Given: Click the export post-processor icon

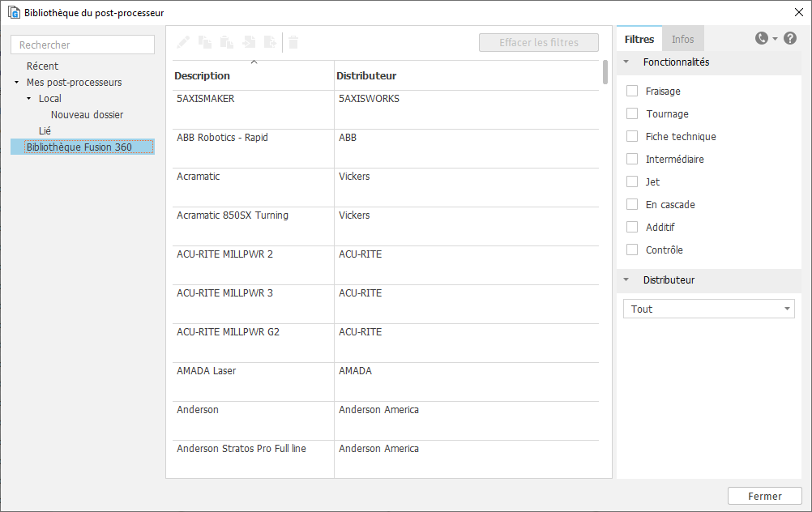Looking at the screenshot, I should coord(271,42).
